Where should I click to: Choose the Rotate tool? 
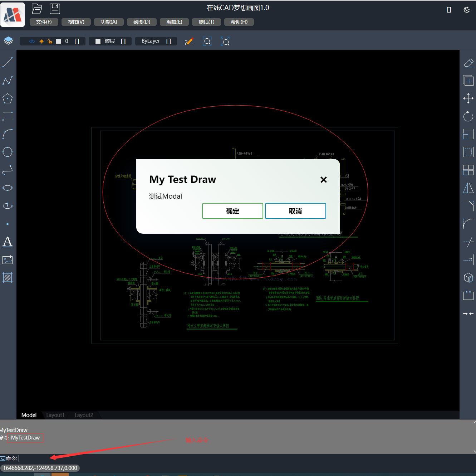[468, 116]
